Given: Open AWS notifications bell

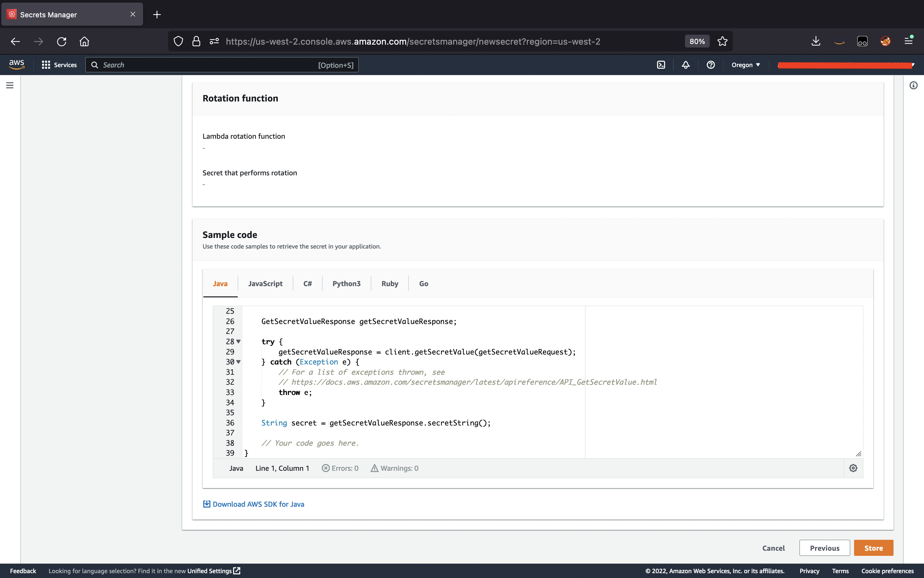Looking at the screenshot, I should (686, 65).
